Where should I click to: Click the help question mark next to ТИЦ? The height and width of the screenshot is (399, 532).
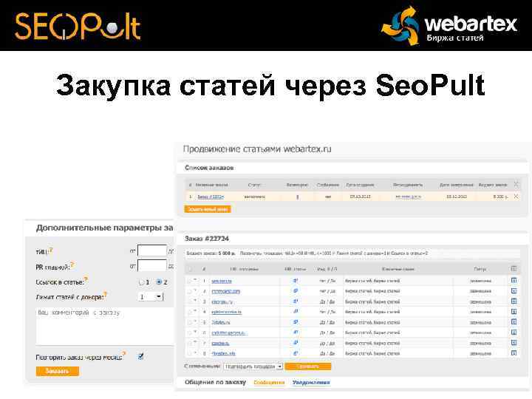click(x=51, y=250)
